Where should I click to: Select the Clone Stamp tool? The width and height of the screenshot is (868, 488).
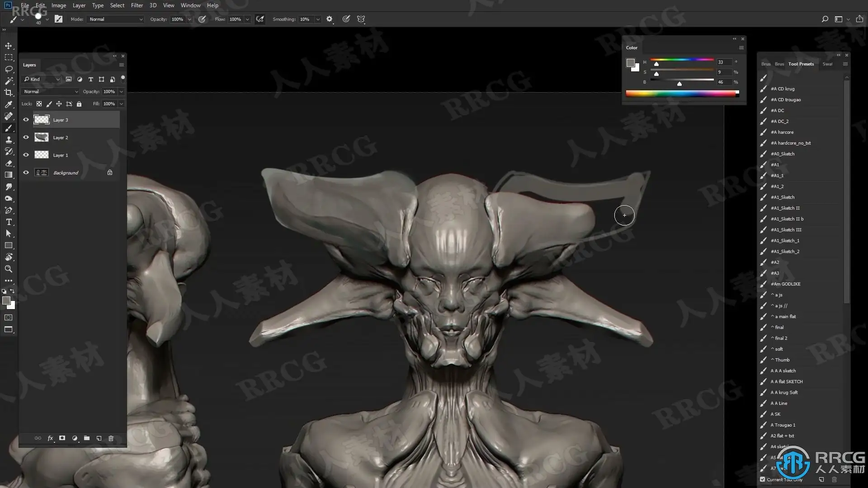point(9,140)
